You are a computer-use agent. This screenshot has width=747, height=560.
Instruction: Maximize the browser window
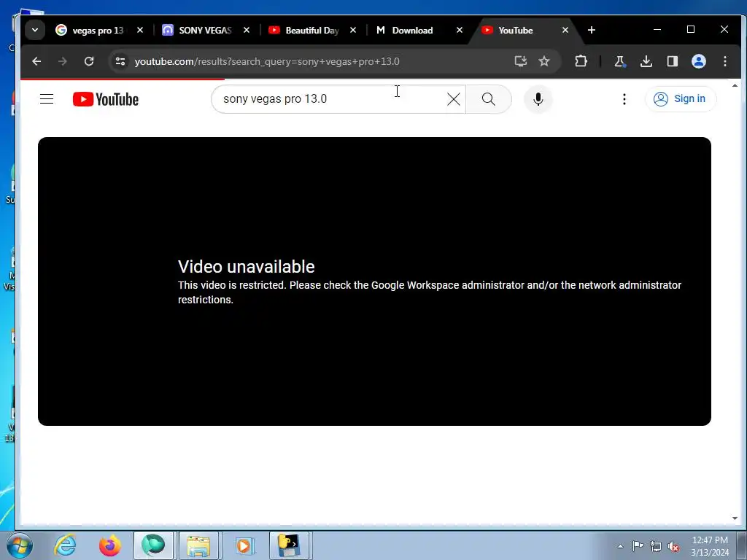691,29
